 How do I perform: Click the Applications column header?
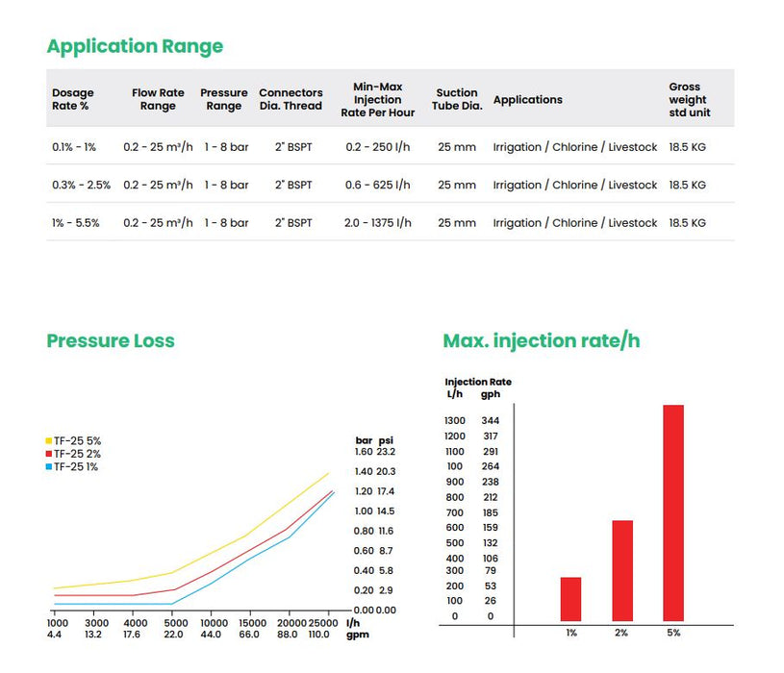(x=527, y=100)
